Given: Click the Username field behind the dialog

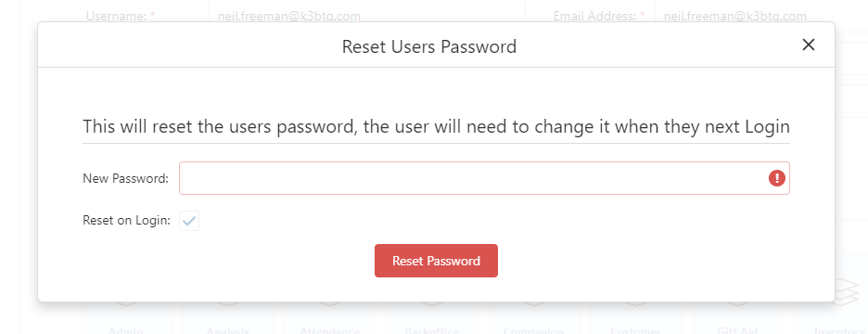Looking at the screenshot, I should click(x=367, y=12).
